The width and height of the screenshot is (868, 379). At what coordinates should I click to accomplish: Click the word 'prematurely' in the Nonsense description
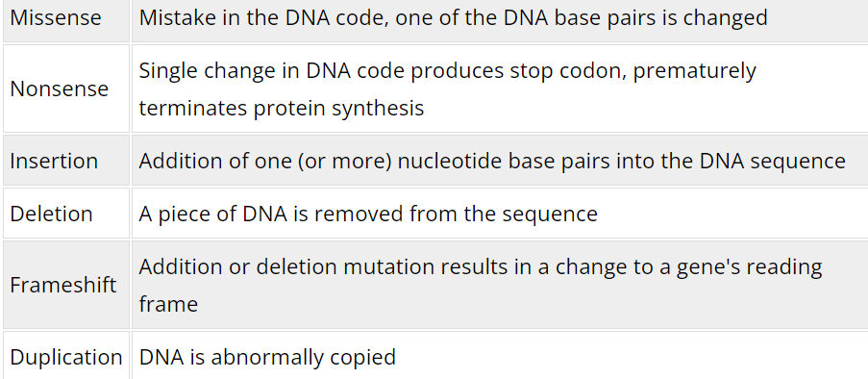[695, 71]
